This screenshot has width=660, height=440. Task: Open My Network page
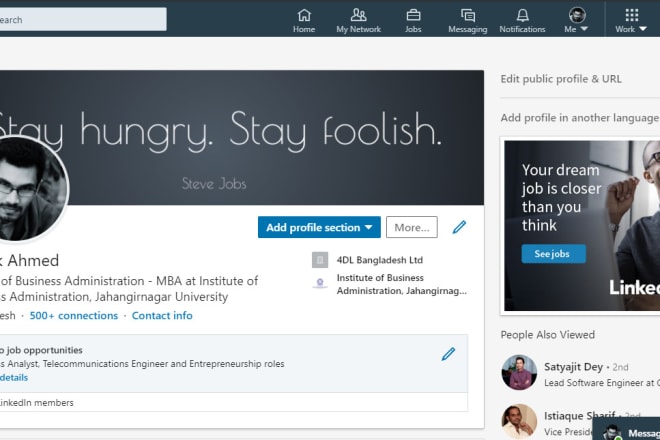pos(358,21)
